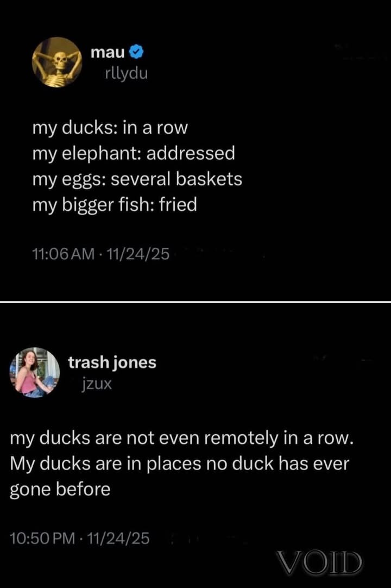
Task: Click the 11/24/25 date on mau's tweet
Action: click(137, 254)
